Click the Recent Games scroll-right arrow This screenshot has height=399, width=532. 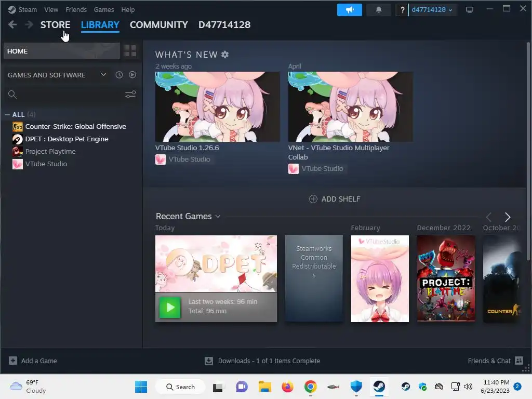(x=507, y=217)
